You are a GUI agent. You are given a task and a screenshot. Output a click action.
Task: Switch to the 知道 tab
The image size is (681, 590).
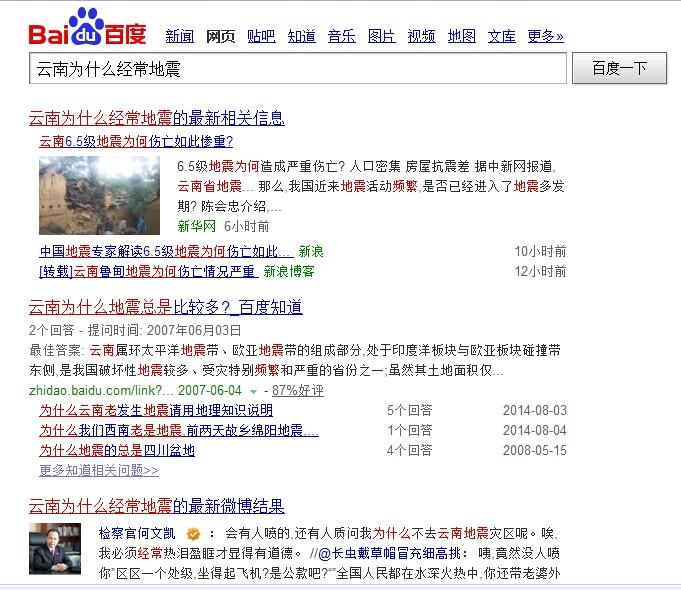click(301, 36)
